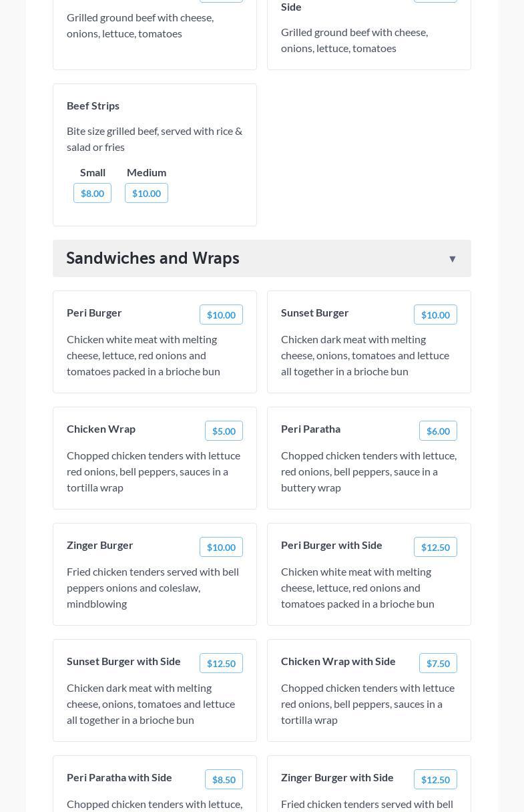Pick Peri Burger with Side $12.50
The image size is (524, 812).
(435, 548)
